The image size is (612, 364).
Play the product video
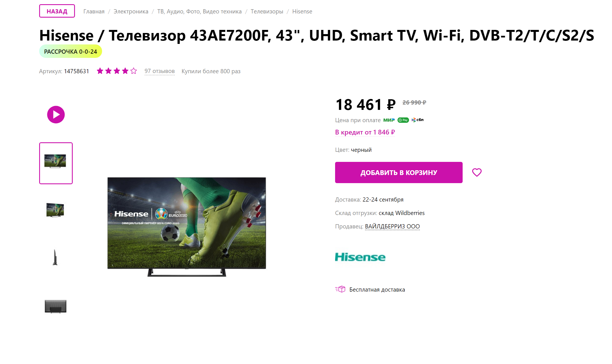point(56,115)
